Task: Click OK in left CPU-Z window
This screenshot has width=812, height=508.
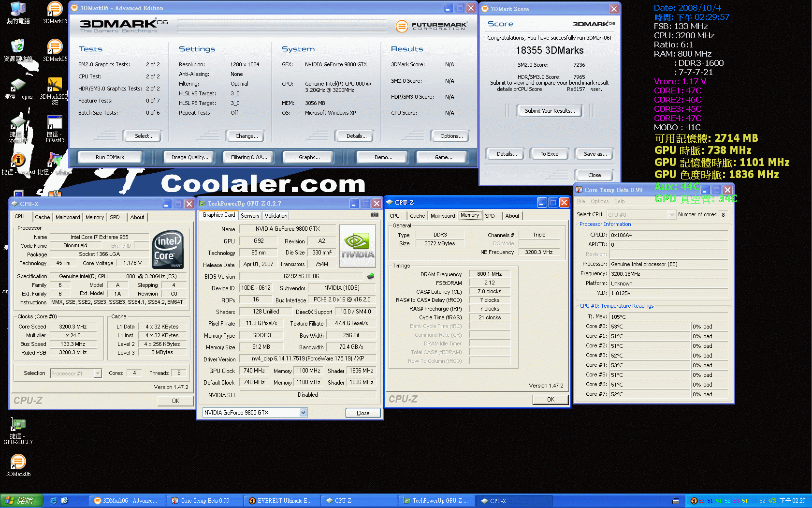Action: click(x=175, y=401)
